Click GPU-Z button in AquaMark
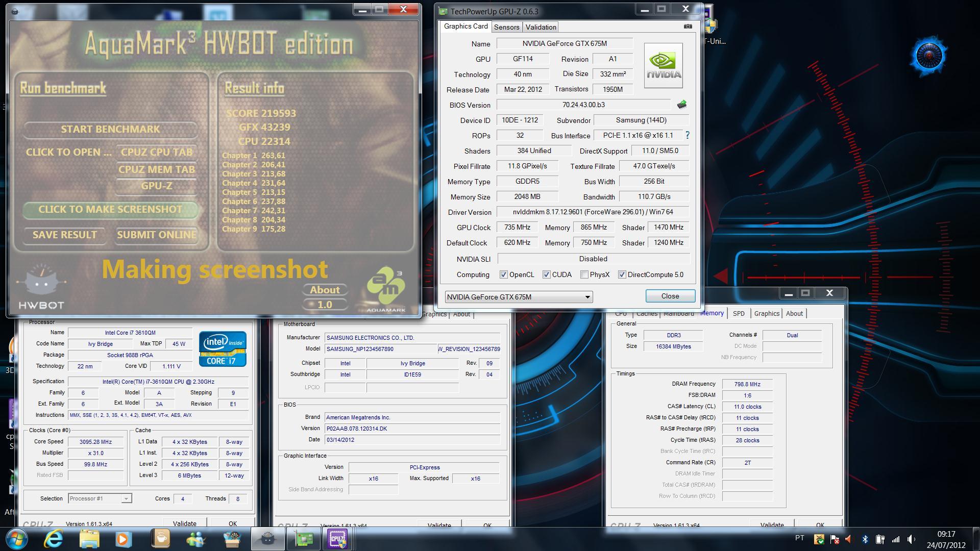Screen dimensions: 980x551 pos(156,186)
